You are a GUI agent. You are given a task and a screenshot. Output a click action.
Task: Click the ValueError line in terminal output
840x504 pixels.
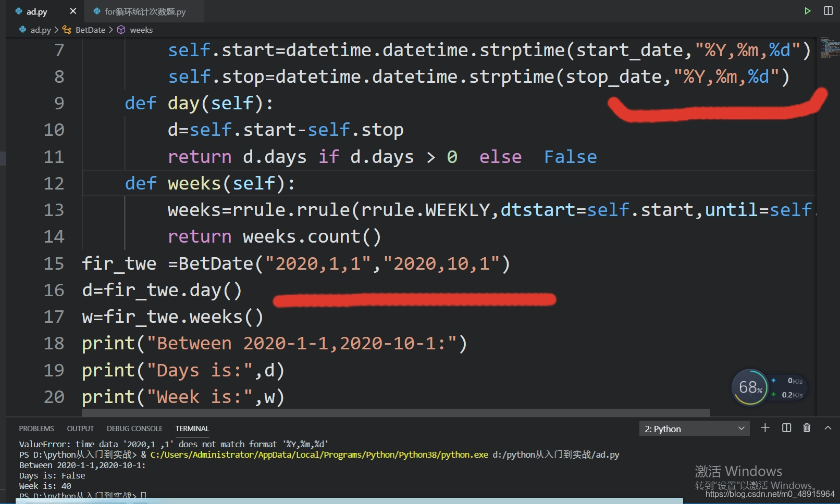pos(174,444)
